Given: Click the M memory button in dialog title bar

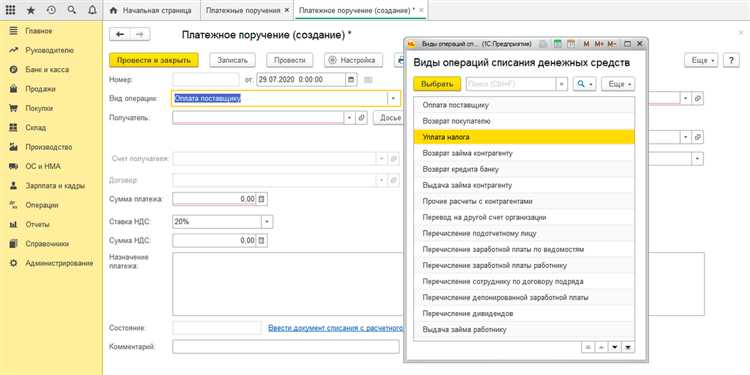Looking at the screenshot, I should coord(586,44).
